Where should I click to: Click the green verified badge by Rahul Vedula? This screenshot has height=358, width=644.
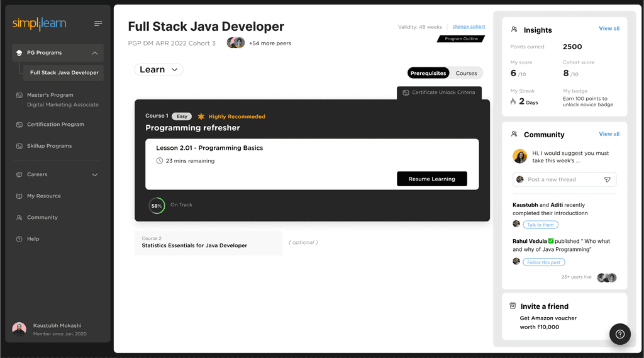[551, 241]
